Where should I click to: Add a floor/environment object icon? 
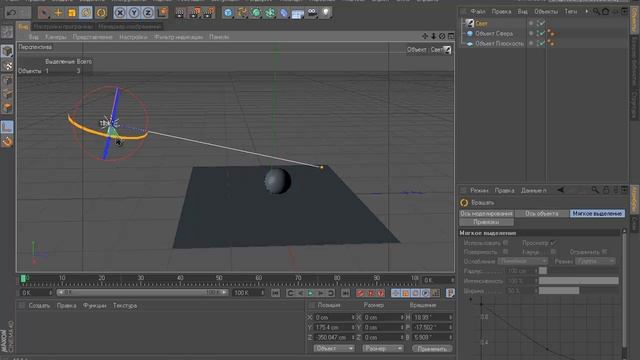coord(298,13)
